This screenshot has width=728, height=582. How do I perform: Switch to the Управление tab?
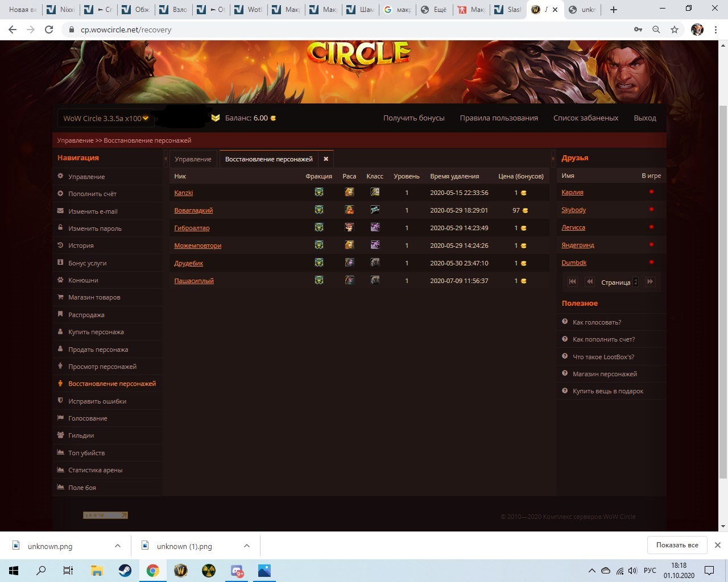(193, 159)
